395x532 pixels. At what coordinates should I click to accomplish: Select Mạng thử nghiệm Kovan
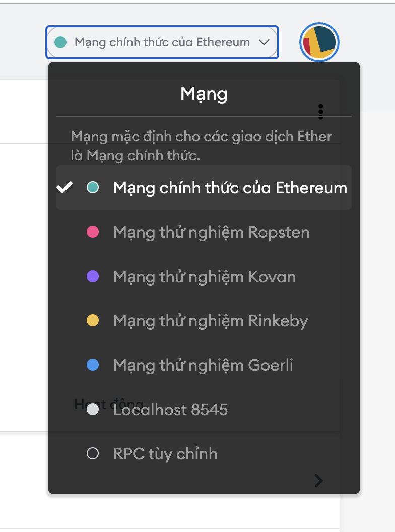[204, 277]
